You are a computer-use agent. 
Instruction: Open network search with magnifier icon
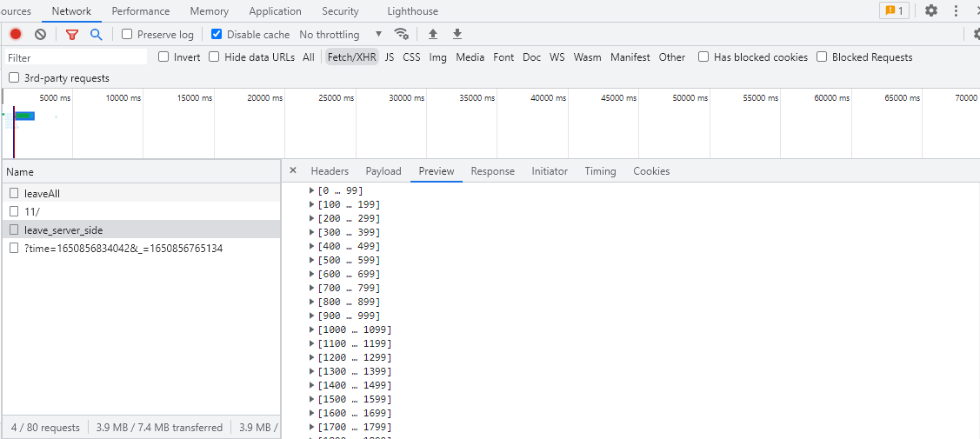click(x=97, y=34)
